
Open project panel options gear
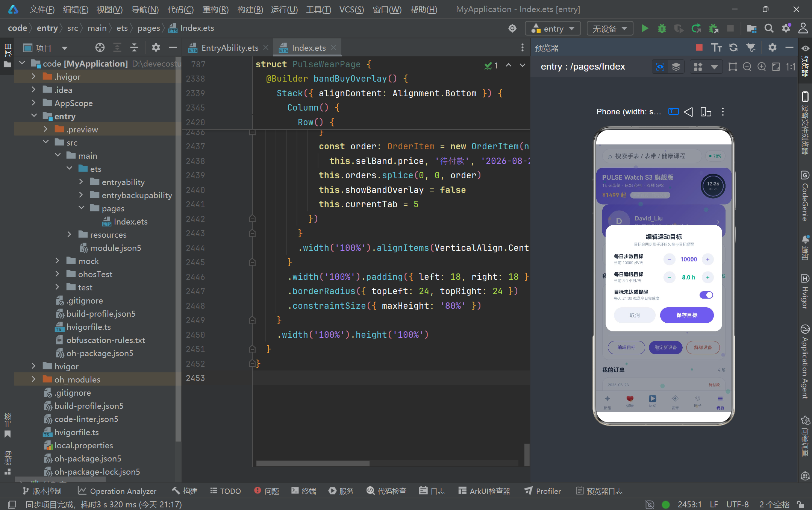tap(156, 48)
